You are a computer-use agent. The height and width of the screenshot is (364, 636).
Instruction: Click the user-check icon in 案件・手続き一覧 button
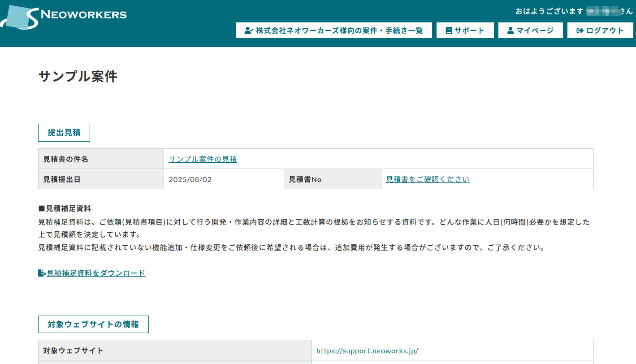pos(249,31)
